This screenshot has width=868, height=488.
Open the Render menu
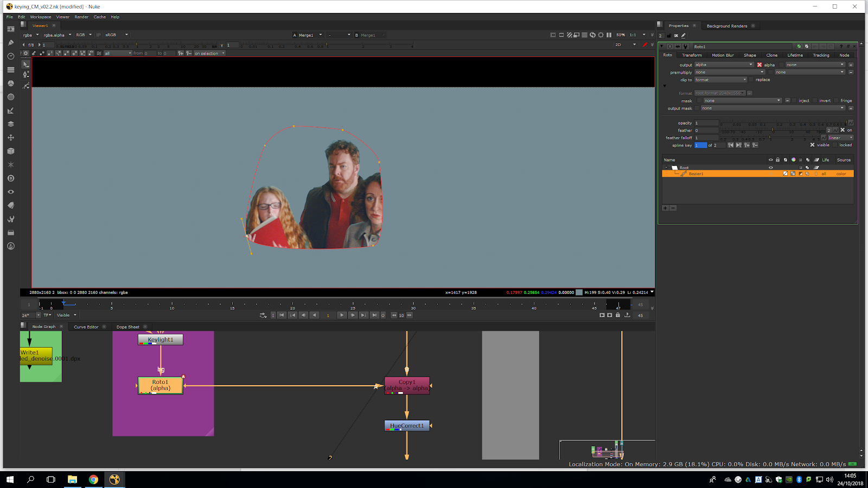81,17
